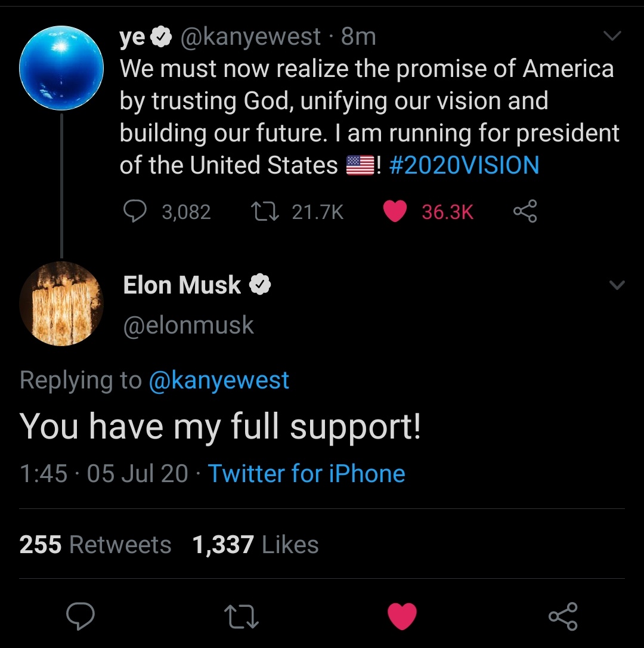Open Twitter for iPhone source link

click(306, 473)
